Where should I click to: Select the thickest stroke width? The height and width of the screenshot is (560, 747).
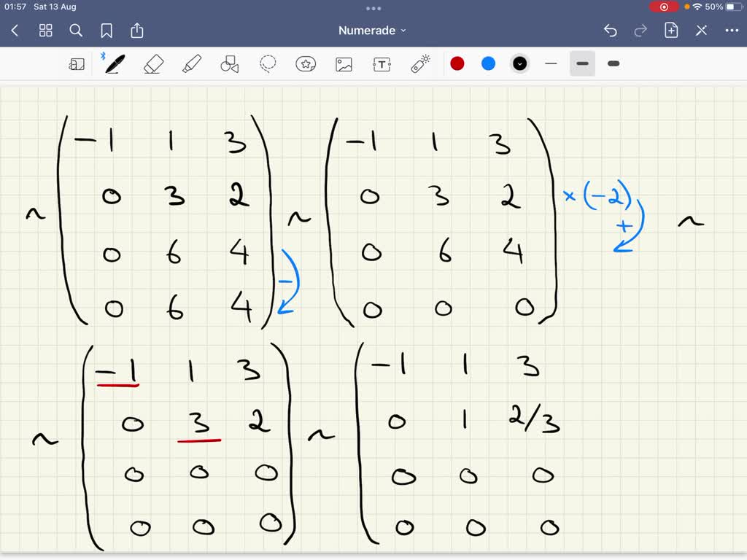click(614, 64)
